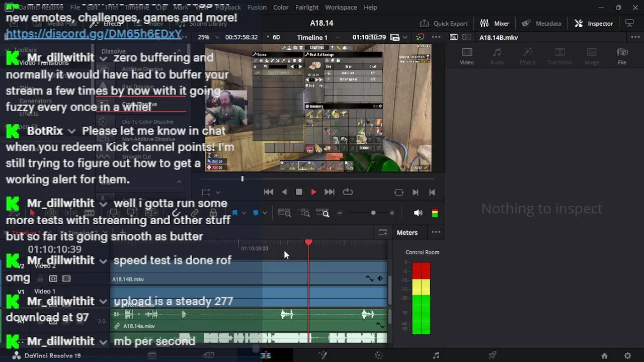The image size is (644, 362).
Task: Open the project settings gear
Action: [x=627, y=355]
